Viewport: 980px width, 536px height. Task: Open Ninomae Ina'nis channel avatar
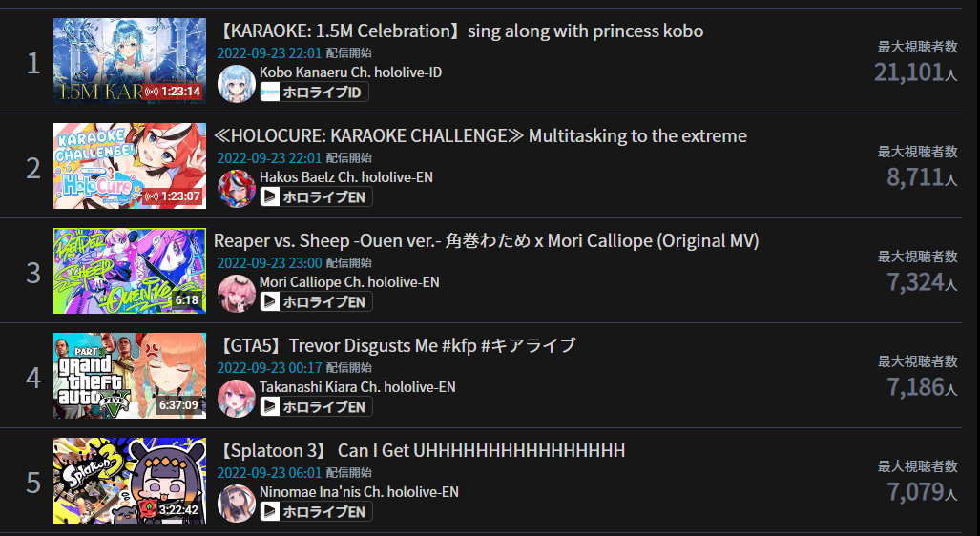(x=237, y=503)
